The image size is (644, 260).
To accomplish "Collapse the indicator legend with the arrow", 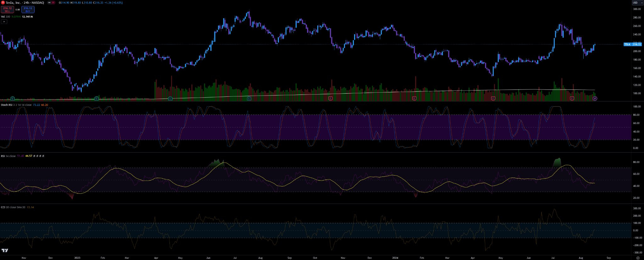I will coord(4,22).
